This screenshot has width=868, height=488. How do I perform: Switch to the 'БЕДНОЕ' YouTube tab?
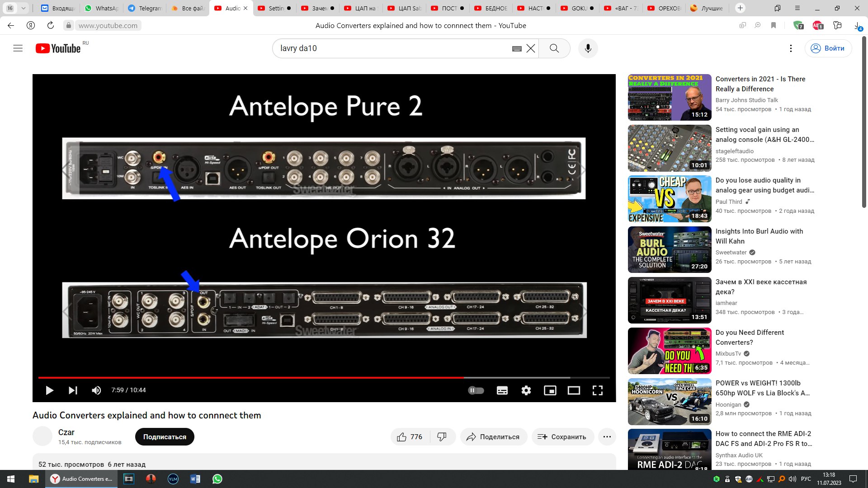coord(492,8)
